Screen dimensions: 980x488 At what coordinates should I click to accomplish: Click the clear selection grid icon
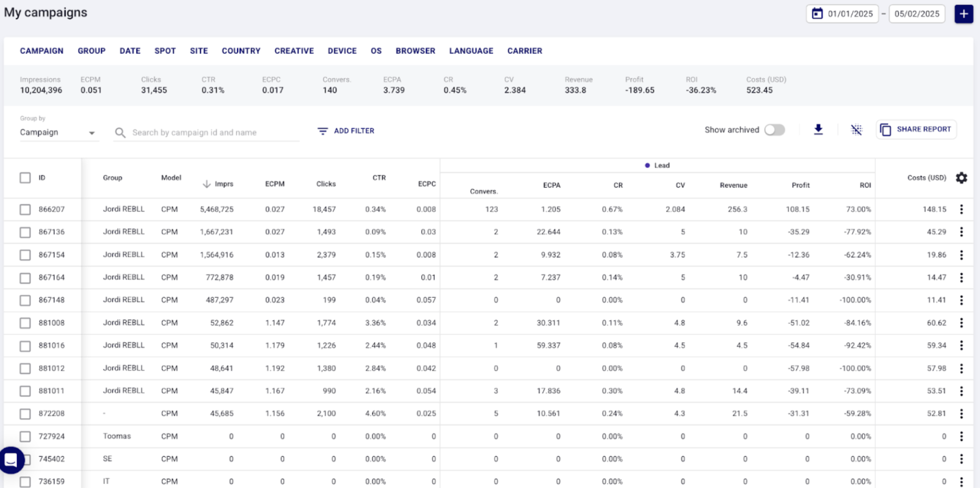click(856, 130)
